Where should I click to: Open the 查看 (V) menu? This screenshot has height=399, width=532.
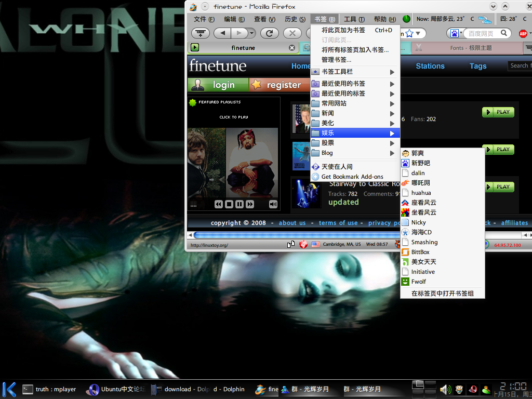pos(264,19)
